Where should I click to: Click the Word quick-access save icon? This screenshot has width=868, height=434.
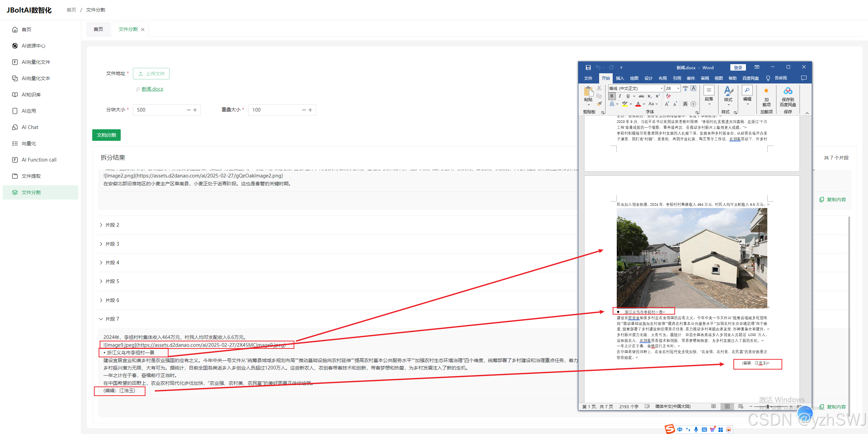click(588, 68)
